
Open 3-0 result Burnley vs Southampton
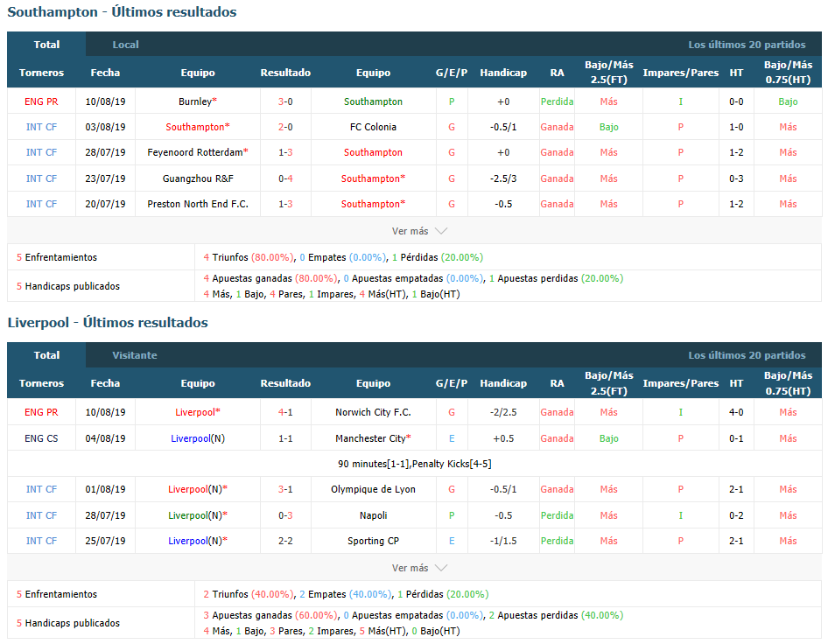tap(285, 101)
